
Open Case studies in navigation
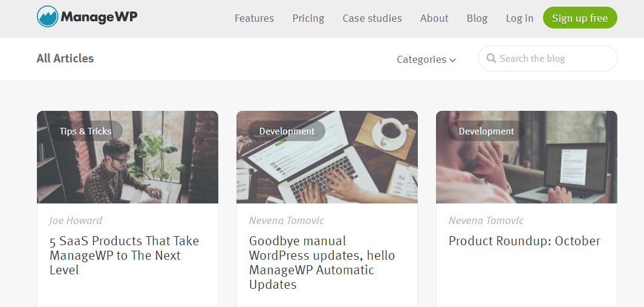(372, 18)
